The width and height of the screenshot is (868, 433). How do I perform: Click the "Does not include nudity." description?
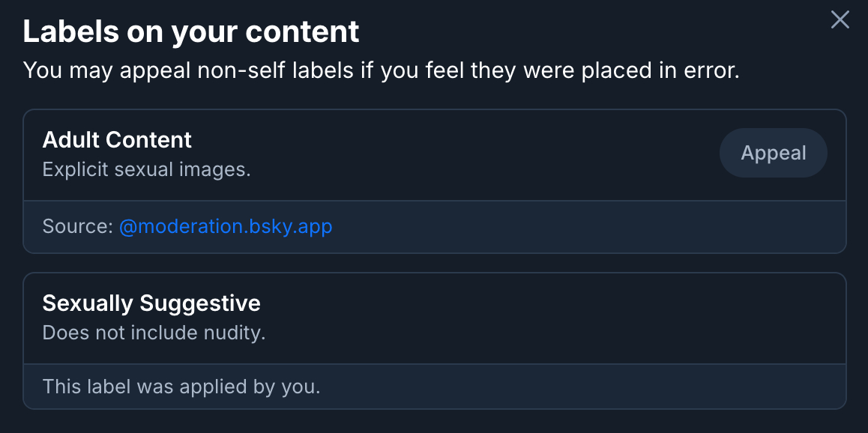coord(154,333)
